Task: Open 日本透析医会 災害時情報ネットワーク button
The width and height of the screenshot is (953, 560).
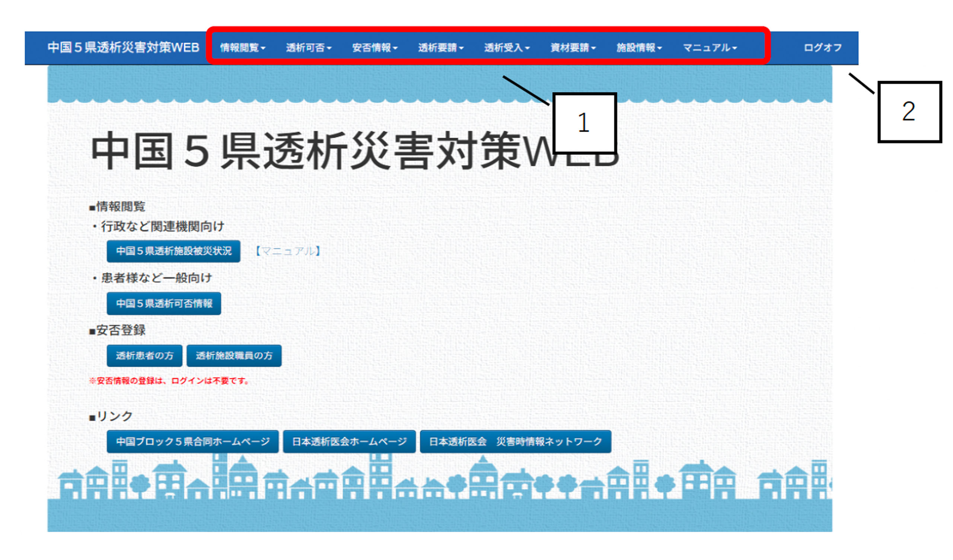Action: pyautogui.click(x=516, y=441)
